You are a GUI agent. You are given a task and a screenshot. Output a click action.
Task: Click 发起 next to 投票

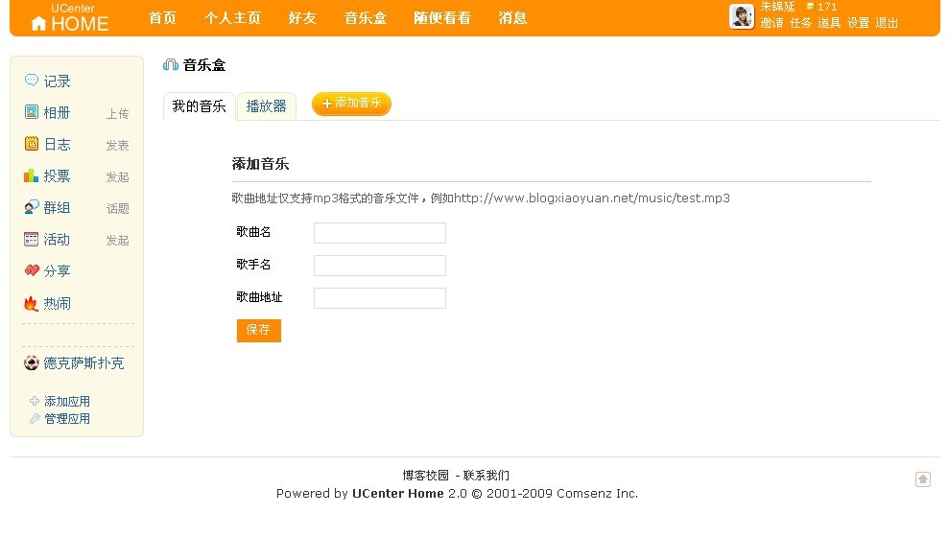click(117, 176)
